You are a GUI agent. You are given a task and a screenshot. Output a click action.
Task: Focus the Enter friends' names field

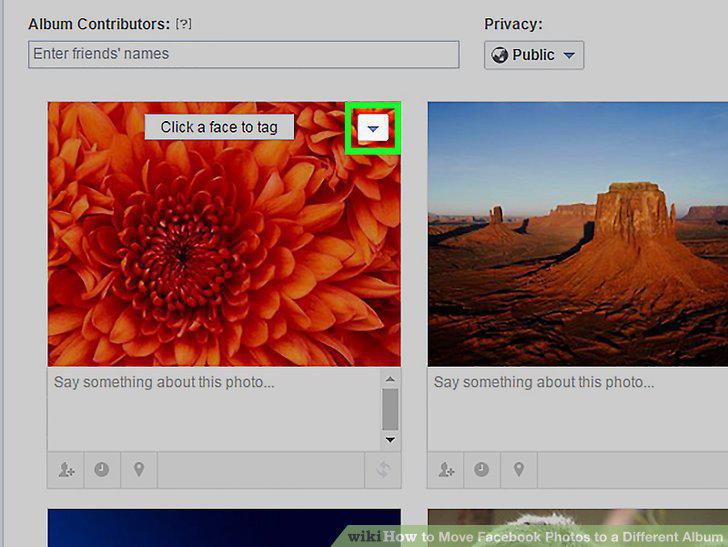pyautogui.click(x=244, y=54)
